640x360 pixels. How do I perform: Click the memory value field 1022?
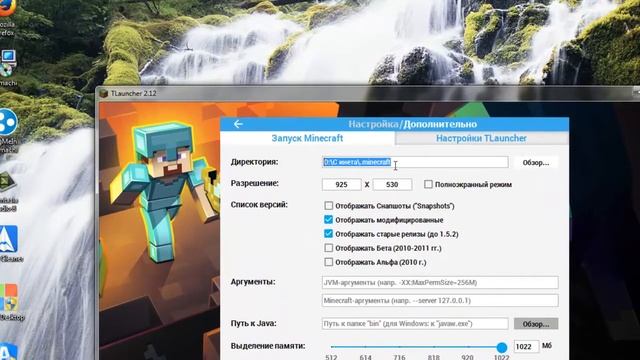click(526, 347)
